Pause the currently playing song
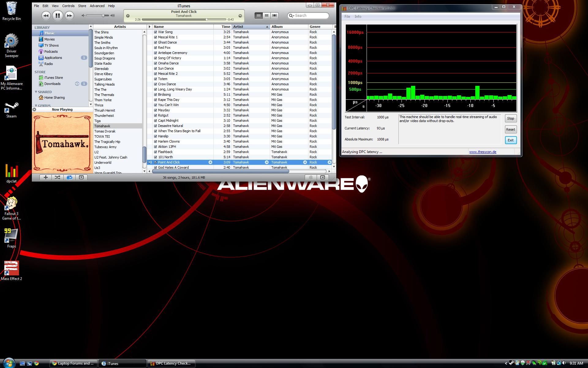Screen dimensions: 588x368 click(x=58, y=16)
